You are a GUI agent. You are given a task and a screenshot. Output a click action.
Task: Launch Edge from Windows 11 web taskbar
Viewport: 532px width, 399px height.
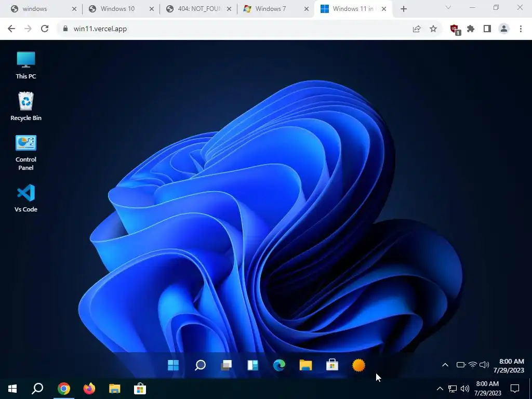click(x=279, y=365)
